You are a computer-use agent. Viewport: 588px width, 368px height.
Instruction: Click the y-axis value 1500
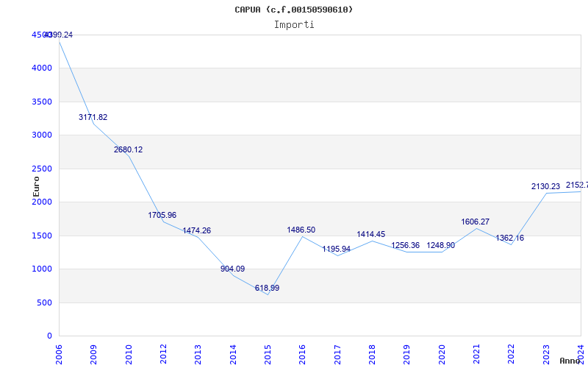click(42, 236)
